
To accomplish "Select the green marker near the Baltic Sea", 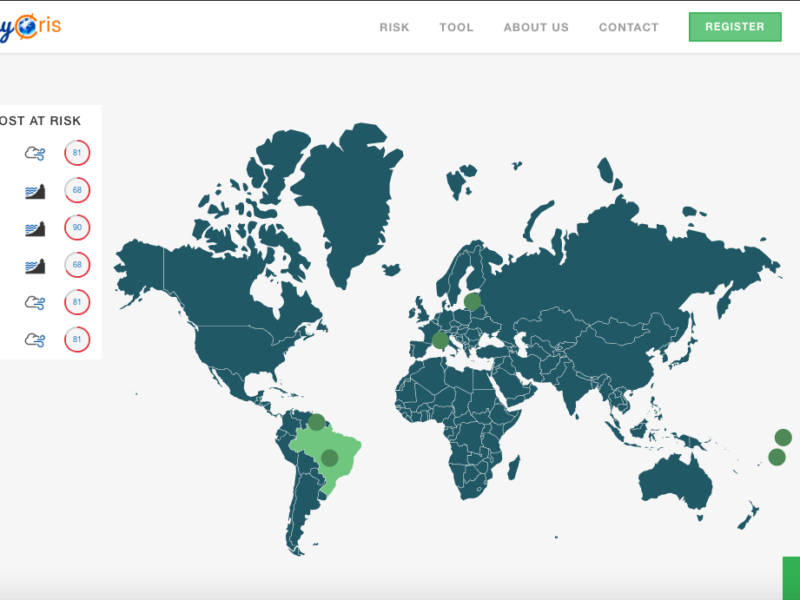I will point(472,300).
